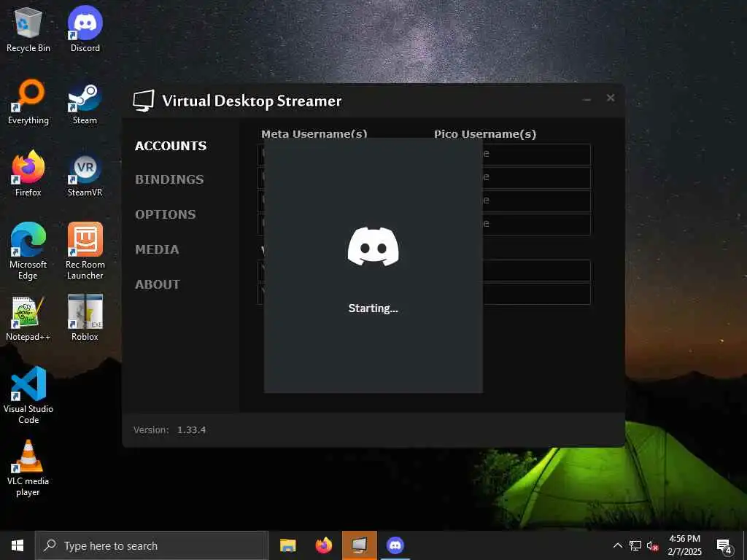Click the Virtual Desktop Streamer monitor logo
Image resolution: width=747 pixels, height=560 pixels.
tap(144, 101)
